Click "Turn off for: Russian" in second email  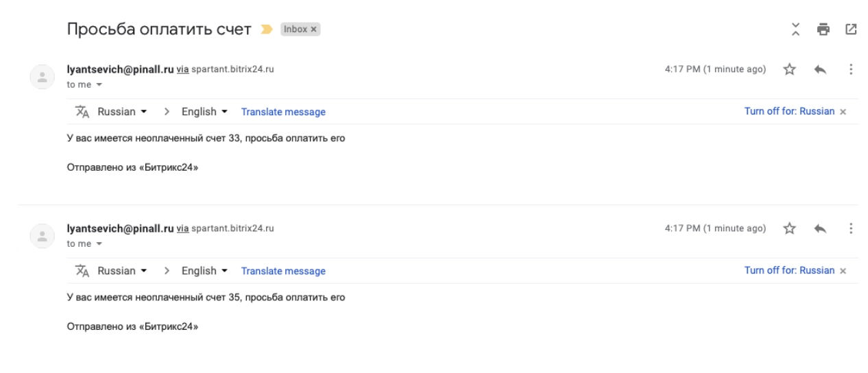789,271
